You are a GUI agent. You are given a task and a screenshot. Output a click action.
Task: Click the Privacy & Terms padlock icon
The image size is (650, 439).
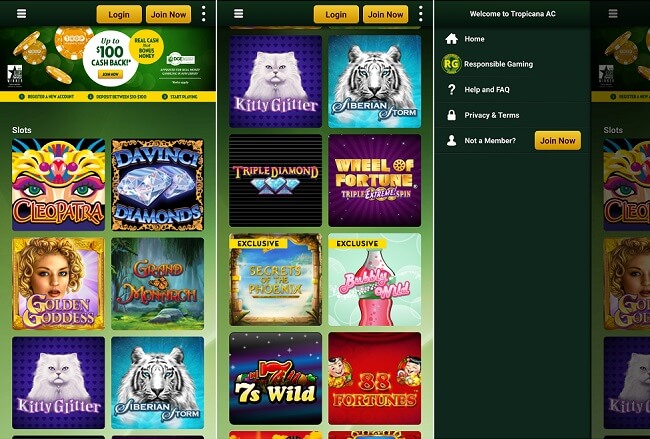(x=452, y=115)
